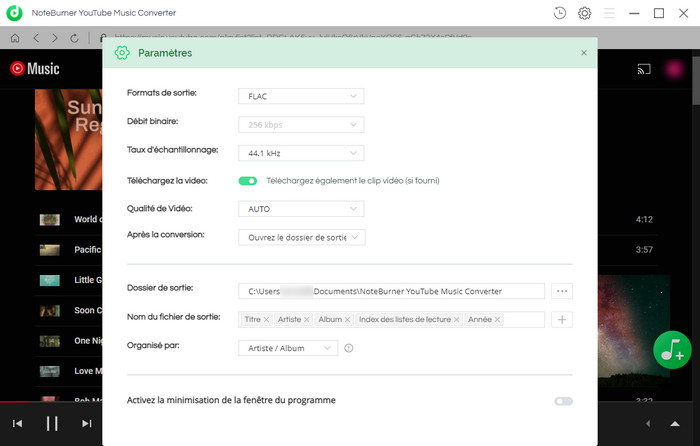700x446 pixels.
Task: Remove the Artiste filename tag
Action: (x=307, y=320)
